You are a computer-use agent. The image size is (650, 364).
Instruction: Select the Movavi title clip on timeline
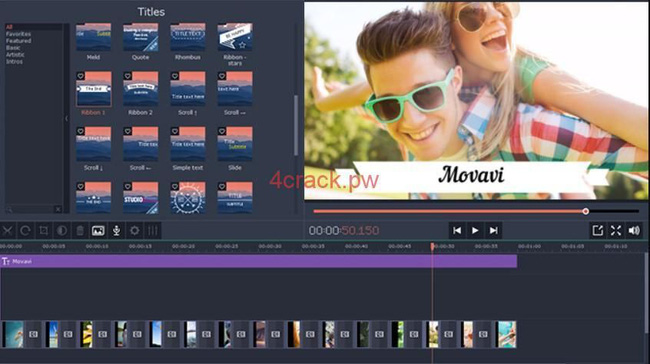pyautogui.click(x=258, y=261)
